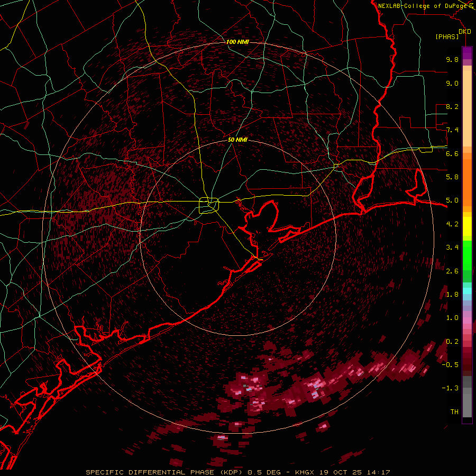This screenshot has height=476, width=476.
Task: Click the SPECIFIC DIFFERENTIAL PHASE (KDP) caption
Action: (x=164, y=472)
